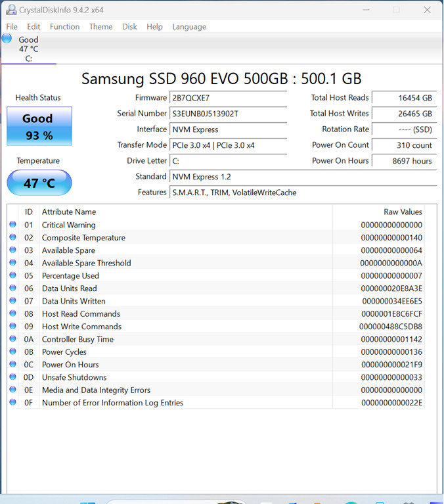Click the status orb beside Available Spare row 03

(13, 250)
